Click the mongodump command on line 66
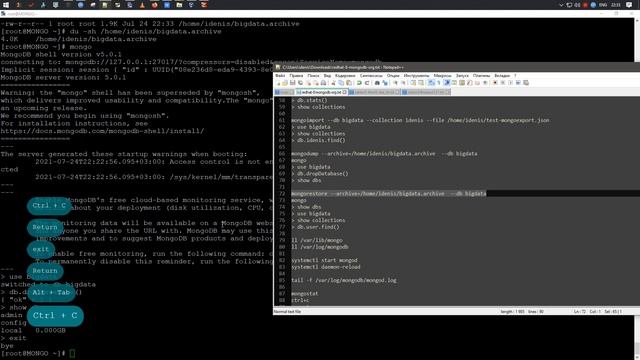640x360 pixels. pos(384,154)
